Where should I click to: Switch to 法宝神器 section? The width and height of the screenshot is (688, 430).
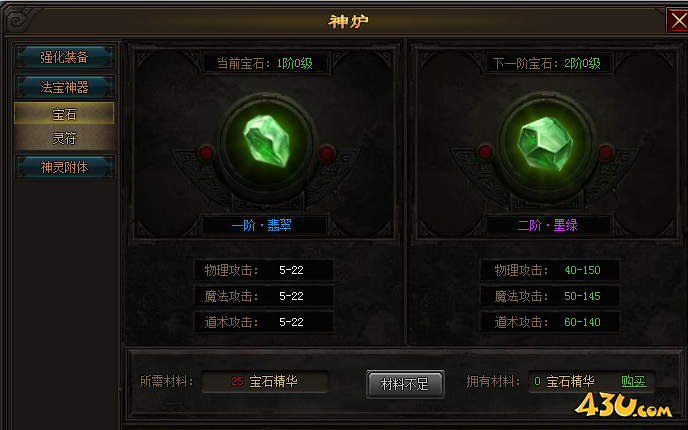(x=64, y=87)
